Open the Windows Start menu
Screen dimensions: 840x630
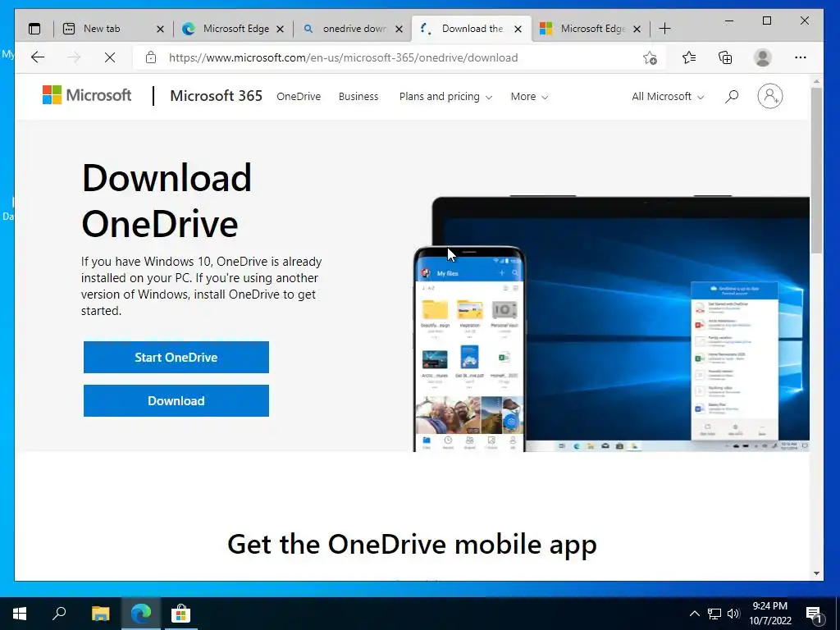20,614
